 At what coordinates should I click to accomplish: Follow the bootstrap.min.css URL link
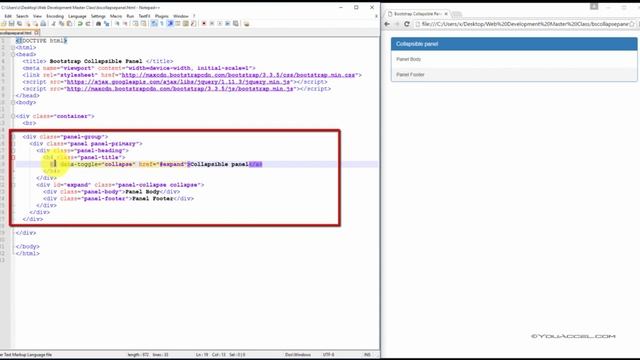238,75
